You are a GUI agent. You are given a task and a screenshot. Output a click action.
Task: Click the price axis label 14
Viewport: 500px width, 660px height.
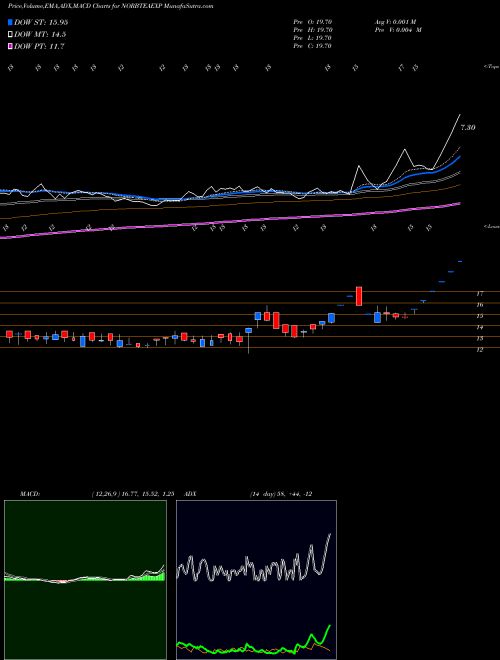tap(480, 327)
